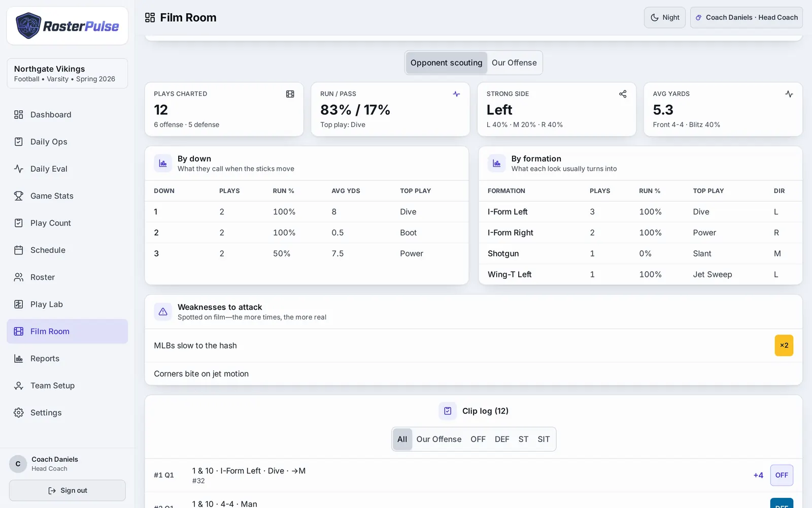Click Sign out button
Viewport: 812px width, 508px height.
[67, 491]
